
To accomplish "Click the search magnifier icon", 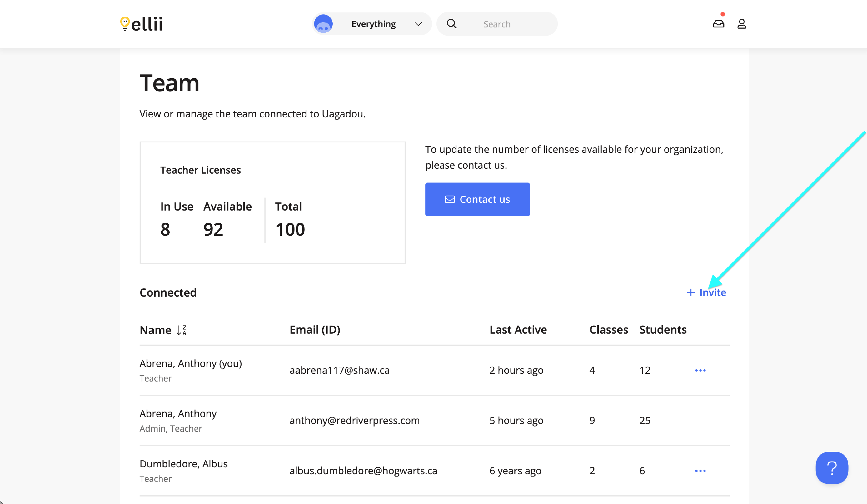I will (x=451, y=24).
